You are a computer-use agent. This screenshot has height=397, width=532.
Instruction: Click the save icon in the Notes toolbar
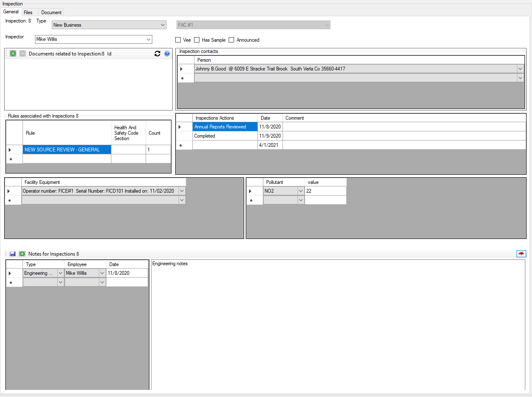point(12,254)
